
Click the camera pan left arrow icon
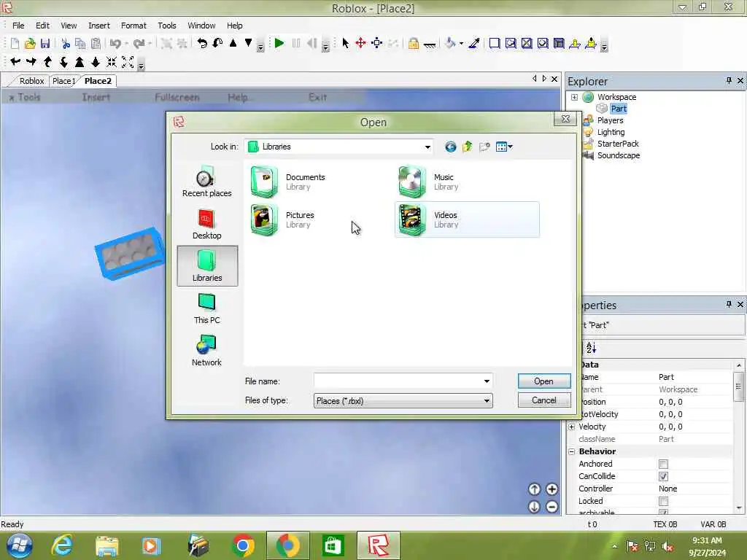coord(15,61)
